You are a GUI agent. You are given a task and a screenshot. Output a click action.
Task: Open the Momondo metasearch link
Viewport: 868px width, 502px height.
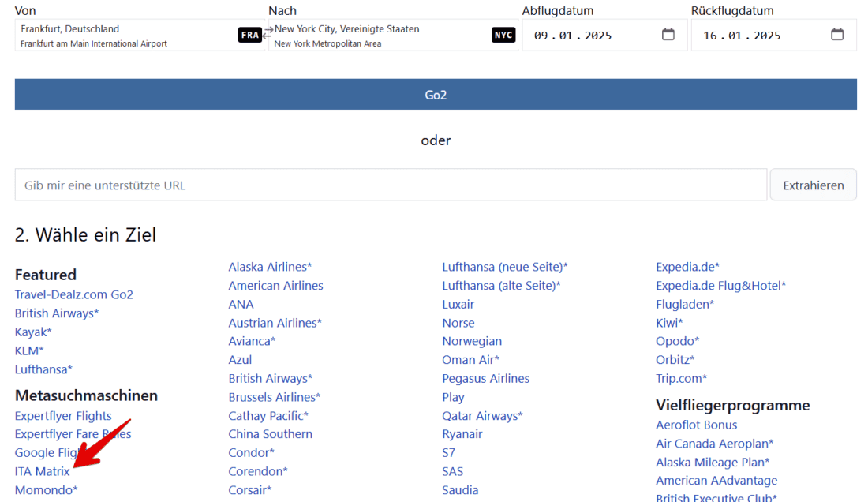(46, 490)
